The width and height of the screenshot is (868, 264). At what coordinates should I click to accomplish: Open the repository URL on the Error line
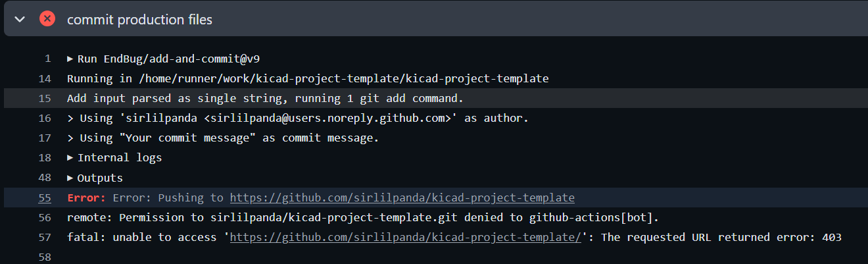[x=402, y=198]
